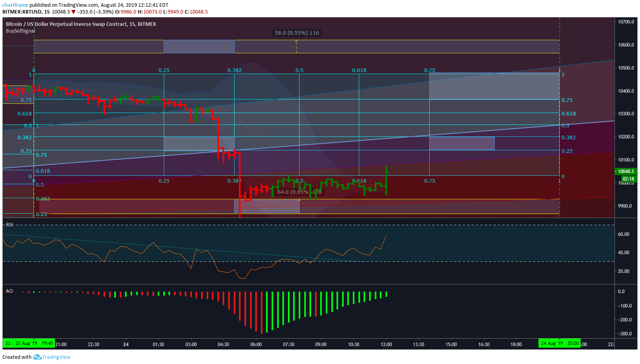This screenshot has height=364, width=640.
Task: Open the TradingView link in footer
Action: (x=56, y=357)
